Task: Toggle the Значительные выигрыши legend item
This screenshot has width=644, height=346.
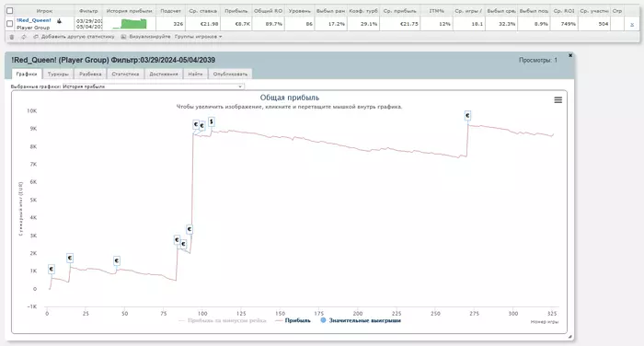Action: (x=361, y=320)
